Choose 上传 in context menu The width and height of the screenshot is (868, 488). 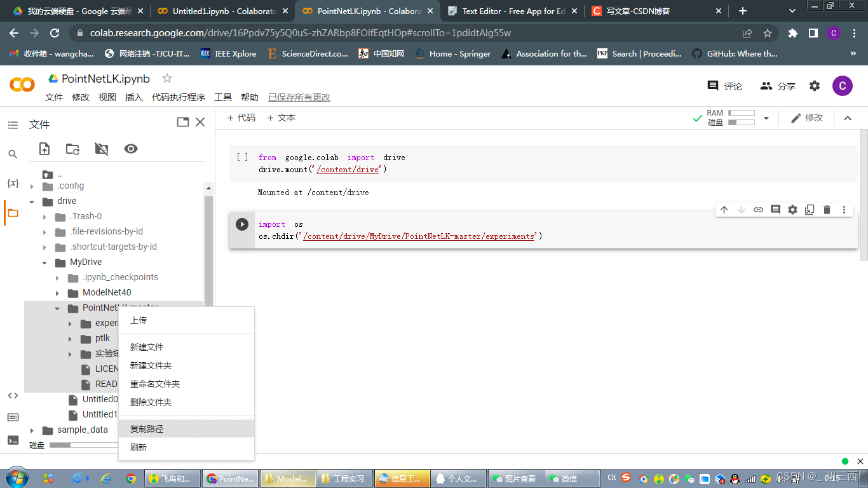(187, 320)
